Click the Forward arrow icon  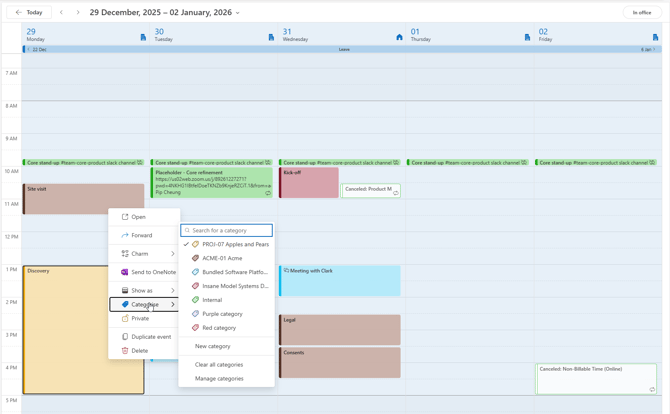[125, 236]
